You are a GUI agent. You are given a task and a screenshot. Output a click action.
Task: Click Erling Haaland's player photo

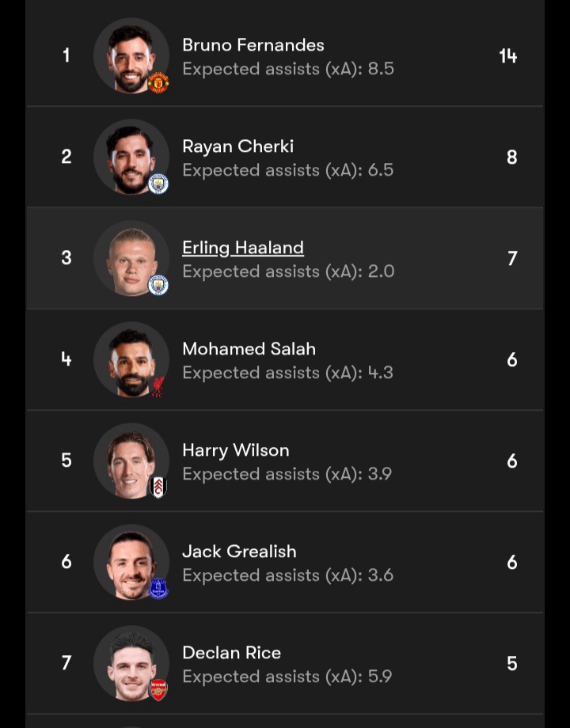(131, 256)
